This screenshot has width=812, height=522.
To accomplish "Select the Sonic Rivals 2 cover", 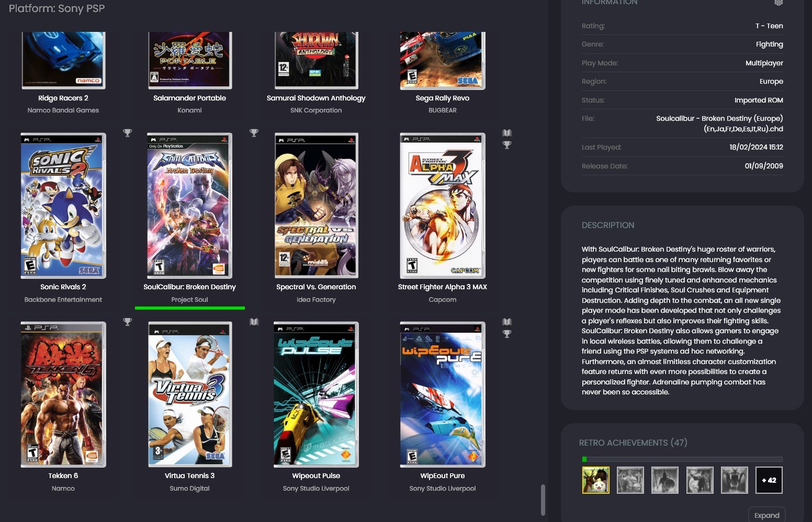I will [63, 206].
